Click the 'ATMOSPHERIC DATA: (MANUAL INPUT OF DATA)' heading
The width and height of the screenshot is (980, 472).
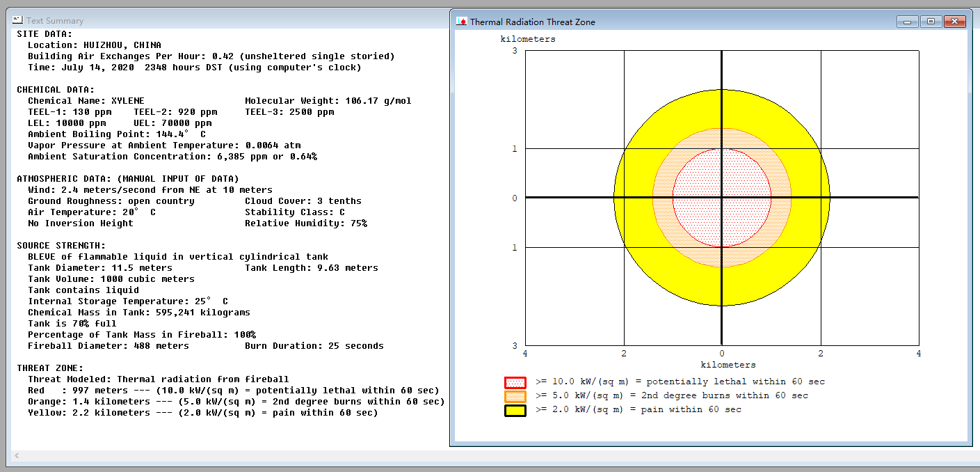pyautogui.click(x=128, y=178)
